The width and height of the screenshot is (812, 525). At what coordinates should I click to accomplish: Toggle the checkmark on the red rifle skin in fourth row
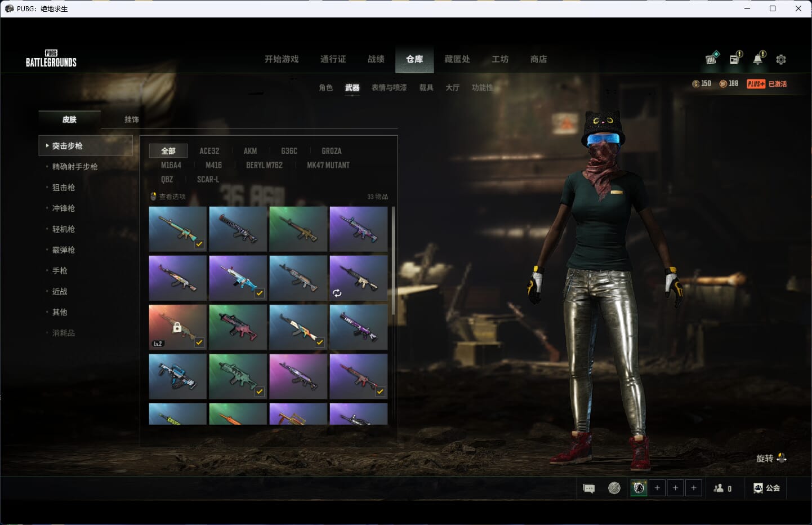[x=380, y=391]
